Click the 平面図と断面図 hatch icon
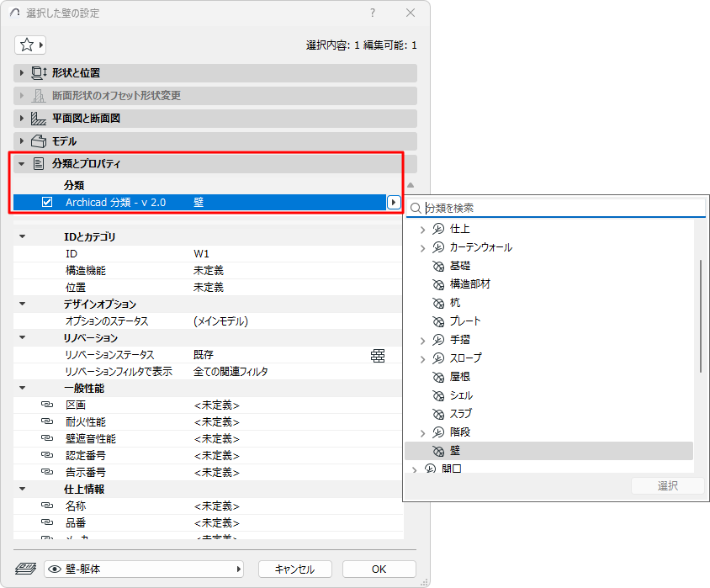This screenshot has height=588, width=710. point(39,119)
